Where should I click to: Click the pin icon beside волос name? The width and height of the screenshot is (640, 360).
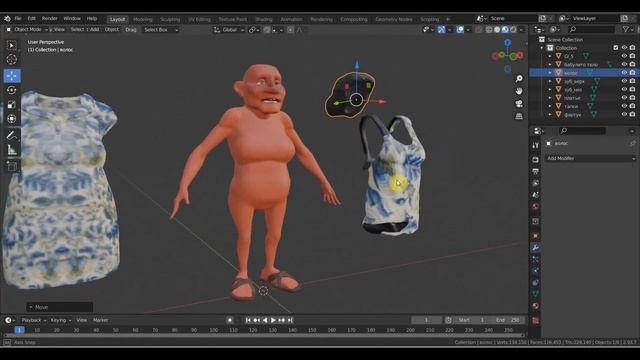coord(632,143)
